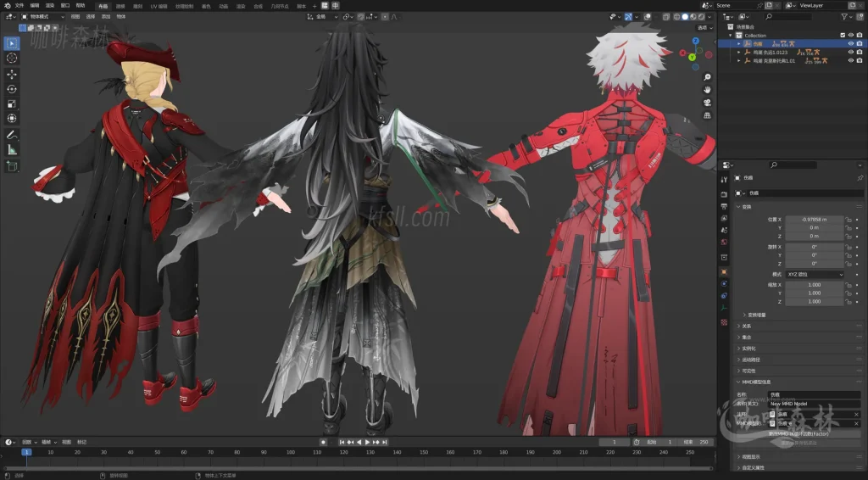Open the second Edit menu in top bar
Image resolution: width=868 pixels, height=480 pixels.
34,6
